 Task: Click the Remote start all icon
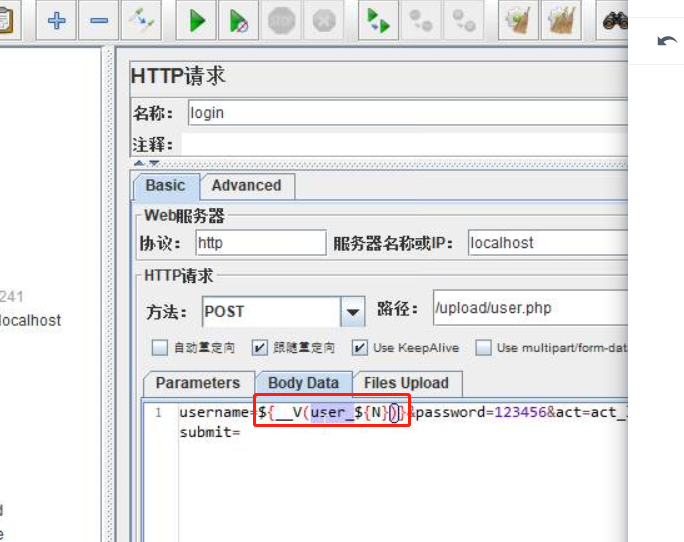tap(377, 20)
